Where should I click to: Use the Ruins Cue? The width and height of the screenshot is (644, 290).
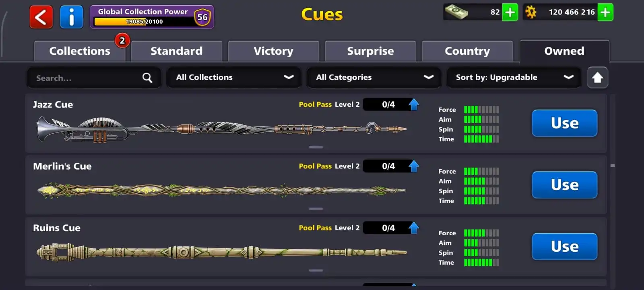[x=565, y=246]
